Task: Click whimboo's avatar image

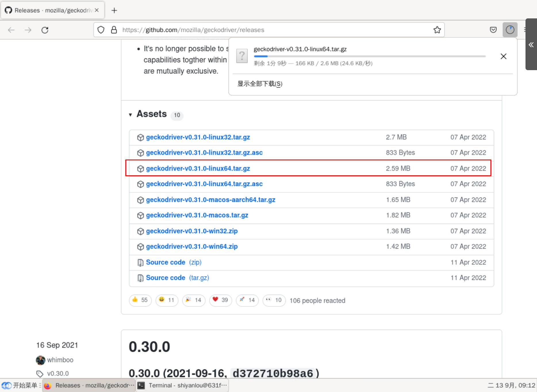Action: point(41,360)
